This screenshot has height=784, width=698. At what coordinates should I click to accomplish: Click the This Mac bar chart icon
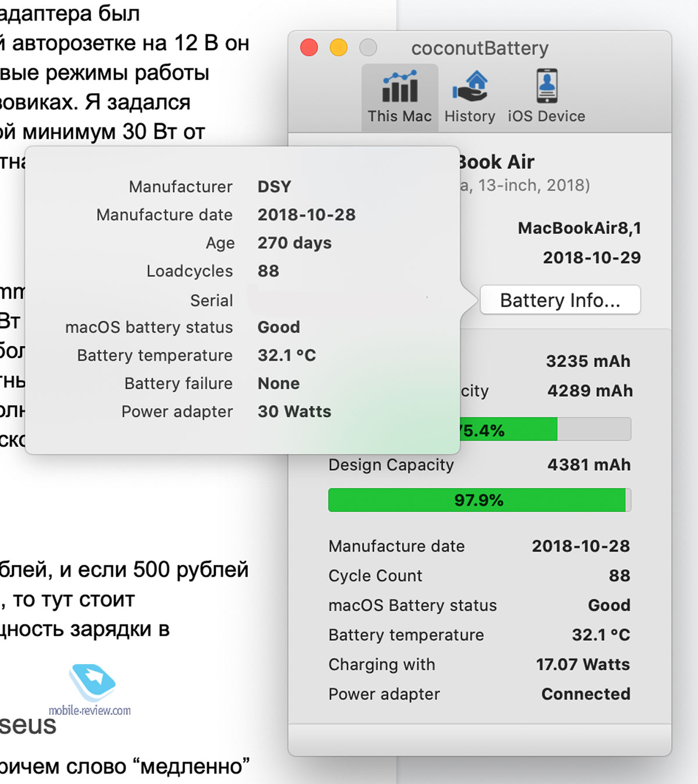click(x=400, y=86)
